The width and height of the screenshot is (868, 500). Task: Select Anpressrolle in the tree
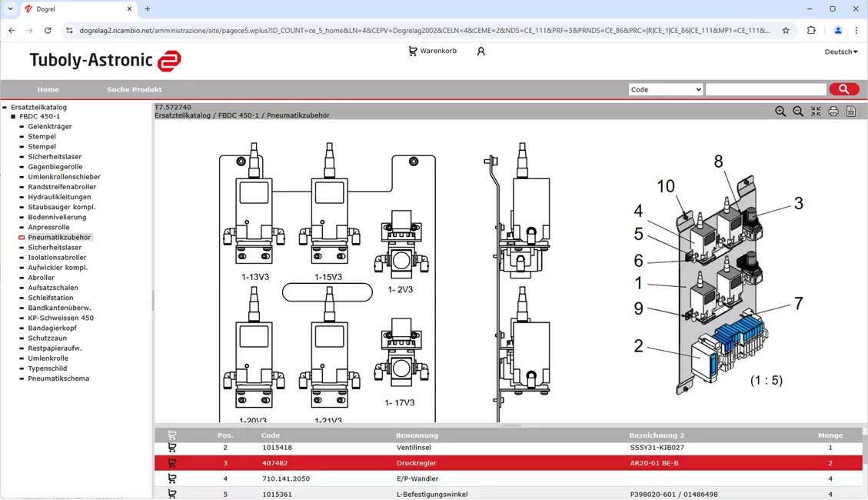pyautogui.click(x=48, y=227)
